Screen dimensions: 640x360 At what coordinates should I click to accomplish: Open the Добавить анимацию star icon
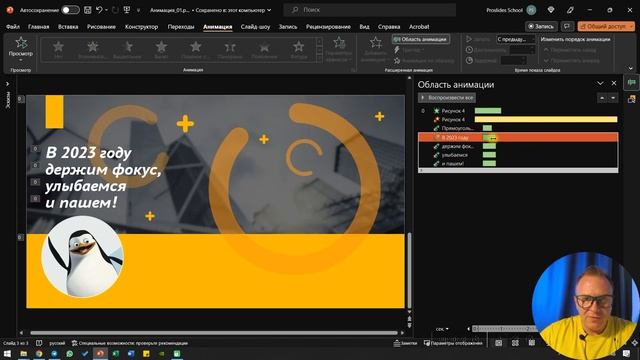[375, 42]
